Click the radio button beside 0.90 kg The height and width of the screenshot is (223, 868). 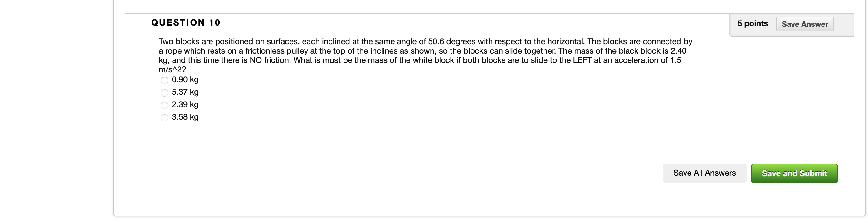164,80
